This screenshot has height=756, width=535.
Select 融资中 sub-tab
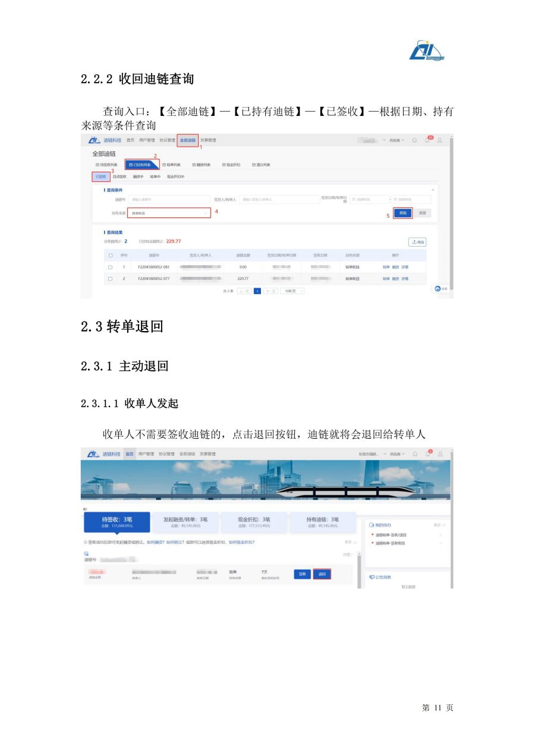[x=139, y=177]
